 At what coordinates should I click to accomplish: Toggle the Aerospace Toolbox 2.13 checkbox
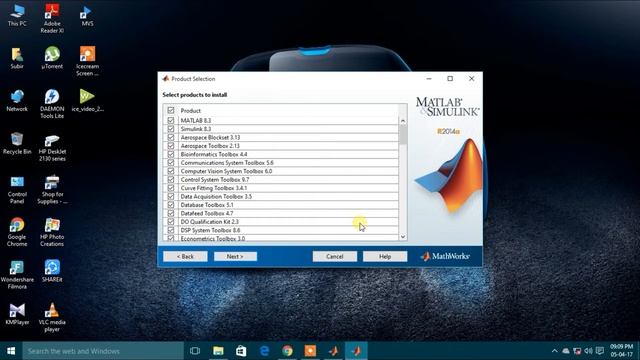point(171,146)
